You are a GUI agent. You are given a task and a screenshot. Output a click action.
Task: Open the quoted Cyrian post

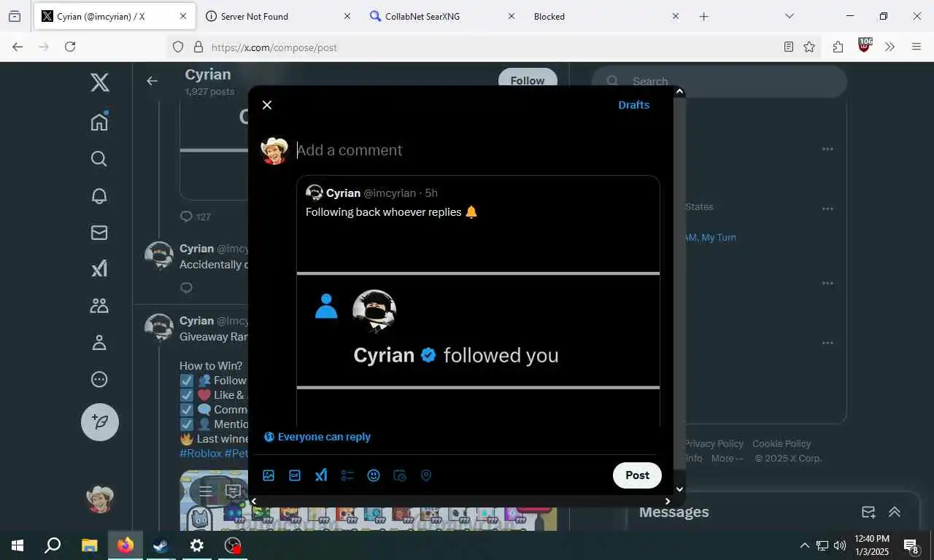478,301
